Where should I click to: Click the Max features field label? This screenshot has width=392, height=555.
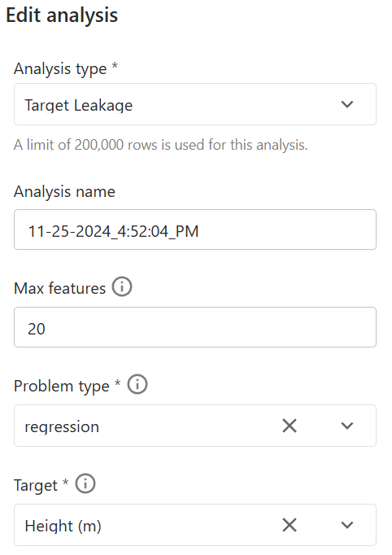click(60, 288)
